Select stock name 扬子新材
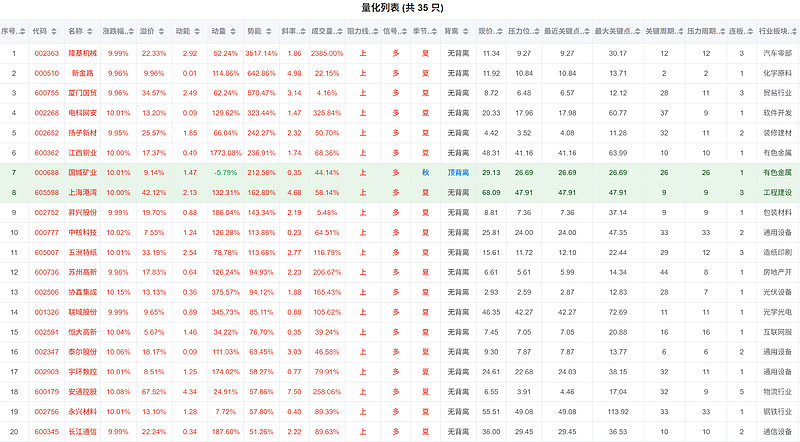Image resolution: width=800 pixels, height=442 pixels. tap(83, 133)
